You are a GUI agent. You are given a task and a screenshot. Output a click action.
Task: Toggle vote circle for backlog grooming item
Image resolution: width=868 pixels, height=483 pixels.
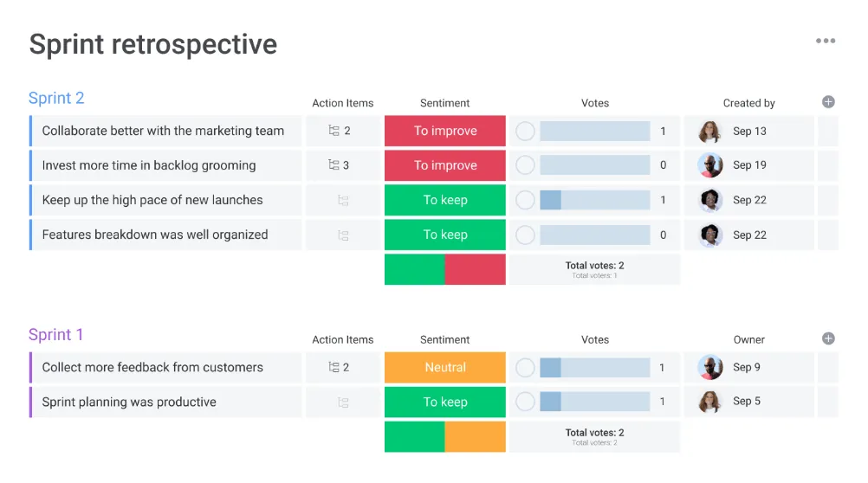tap(525, 164)
